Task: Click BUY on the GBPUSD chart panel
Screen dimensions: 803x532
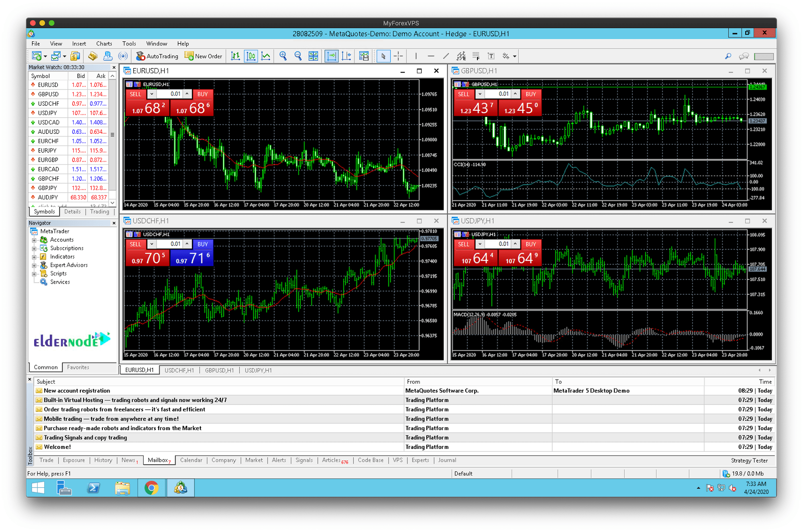Action: tap(531, 94)
